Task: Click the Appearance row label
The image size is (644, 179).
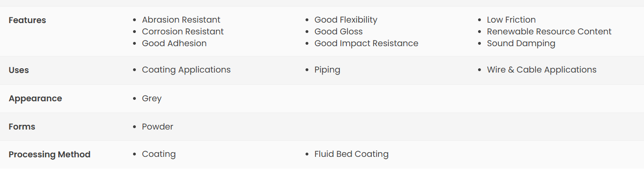Action: pyautogui.click(x=35, y=98)
